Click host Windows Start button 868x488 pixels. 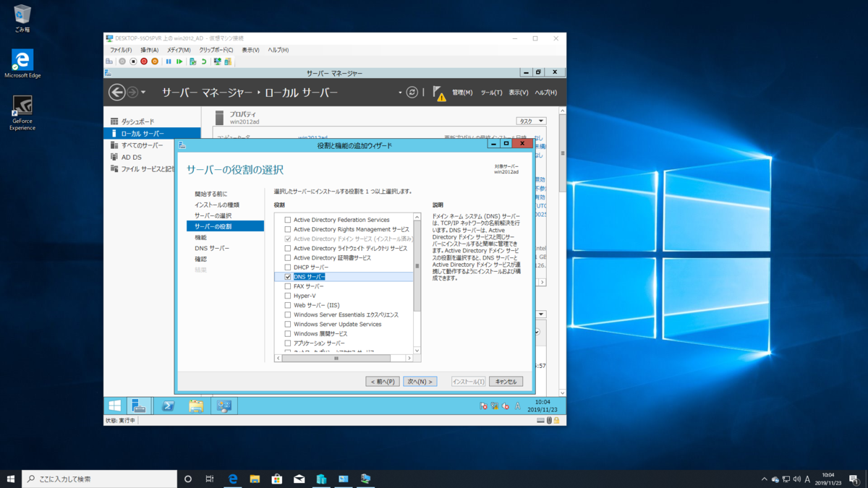tap(10, 479)
